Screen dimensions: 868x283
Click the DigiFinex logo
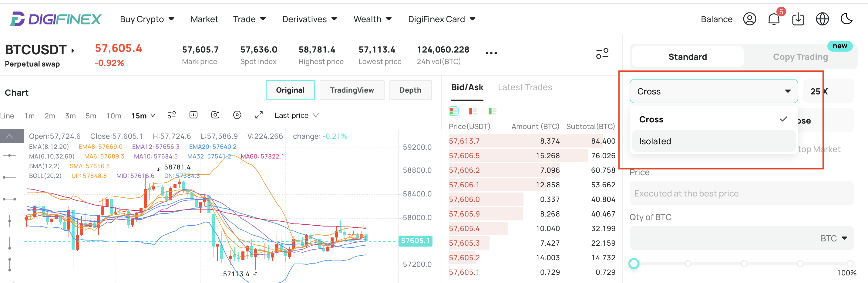(x=56, y=19)
